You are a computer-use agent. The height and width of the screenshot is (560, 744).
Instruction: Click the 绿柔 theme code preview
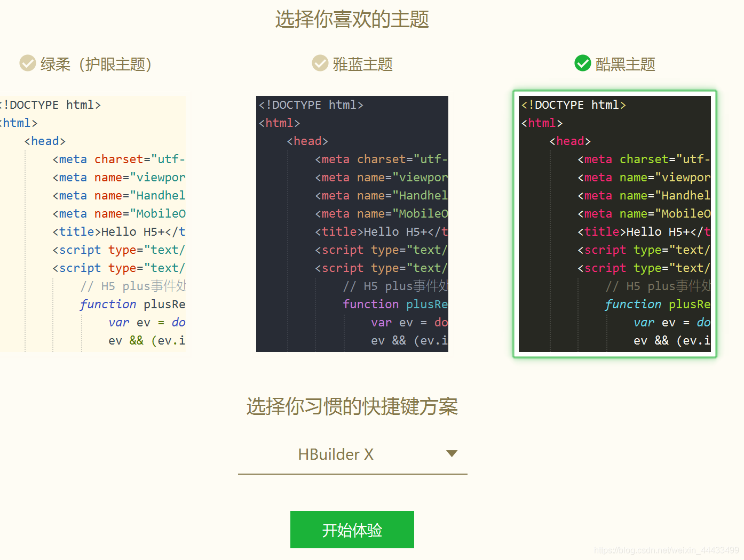click(x=91, y=224)
